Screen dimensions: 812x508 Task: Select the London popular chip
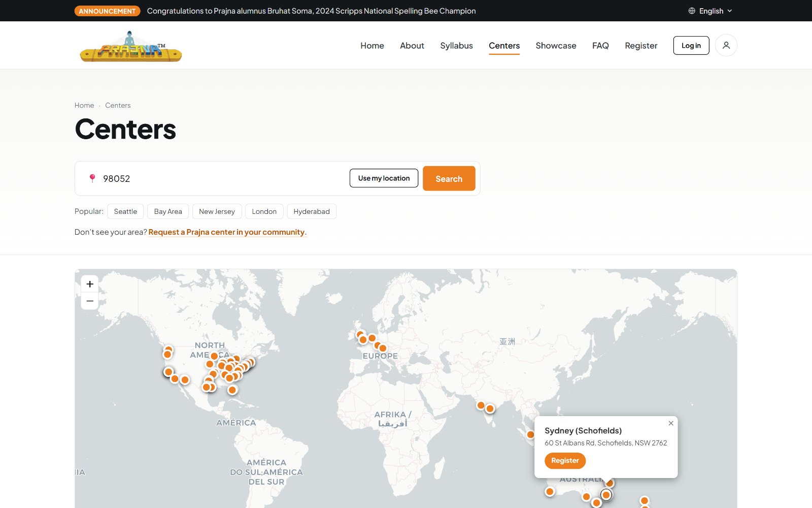(264, 211)
